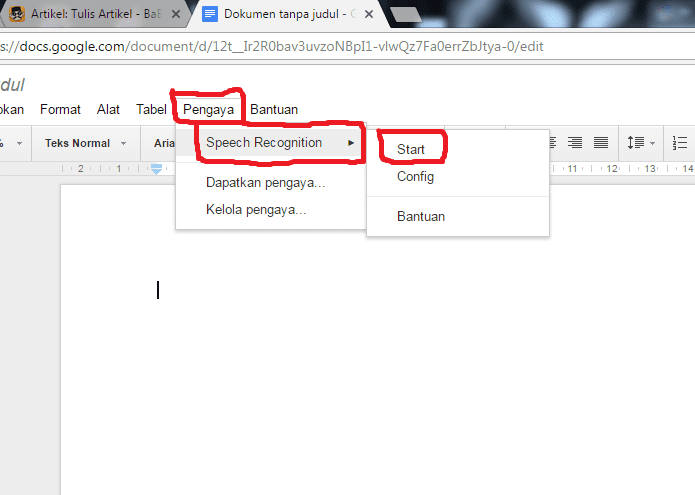
Task: Open the Bantuan menu in menu bar
Action: 274,109
